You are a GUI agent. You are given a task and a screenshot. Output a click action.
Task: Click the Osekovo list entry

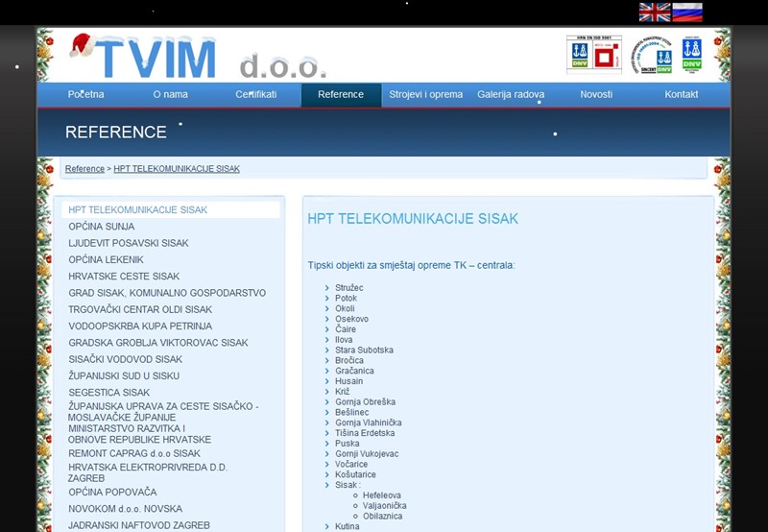(351, 319)
